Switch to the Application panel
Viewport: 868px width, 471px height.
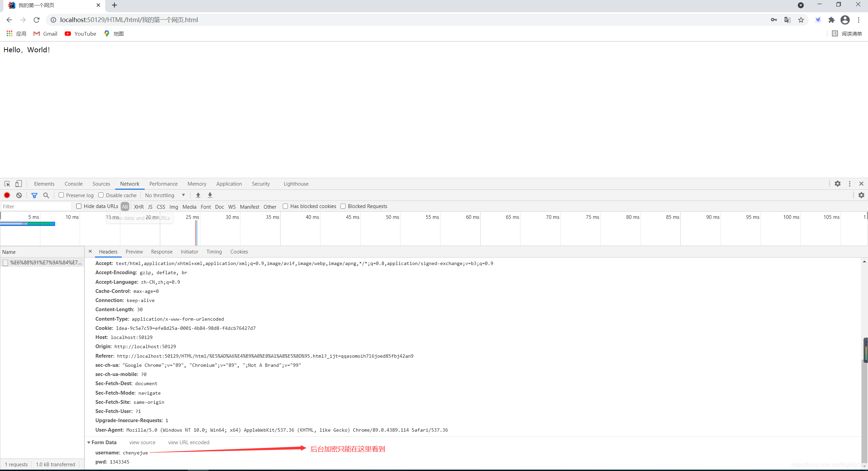click(229, 184)
